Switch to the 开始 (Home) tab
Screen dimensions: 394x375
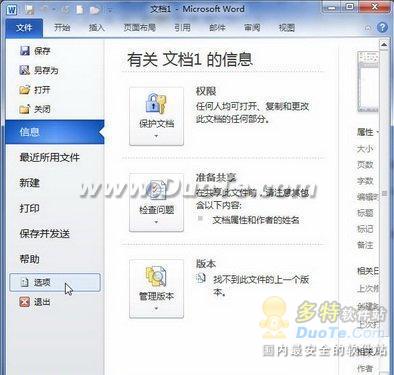[x=62, y=28]
